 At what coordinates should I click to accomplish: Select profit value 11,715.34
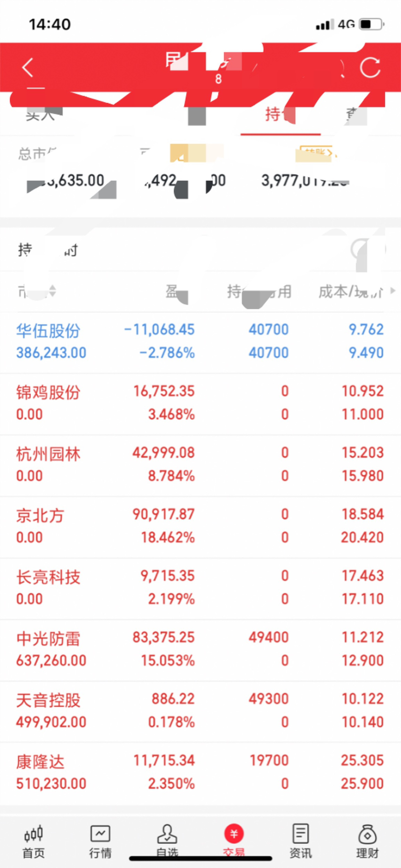tap(164, 760)
